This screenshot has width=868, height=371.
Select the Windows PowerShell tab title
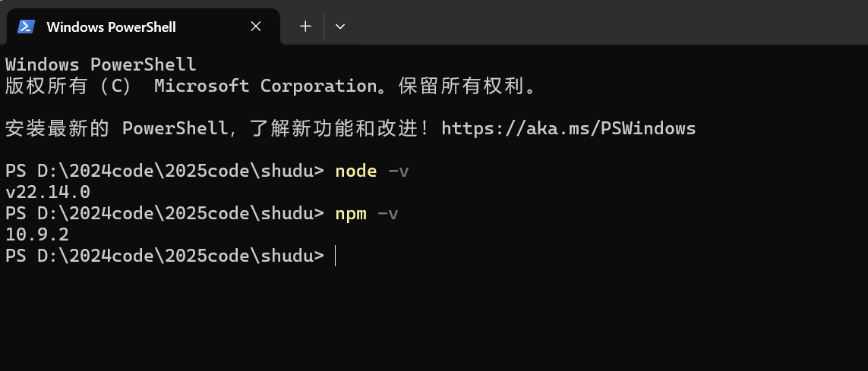click(x=111, y=27)
